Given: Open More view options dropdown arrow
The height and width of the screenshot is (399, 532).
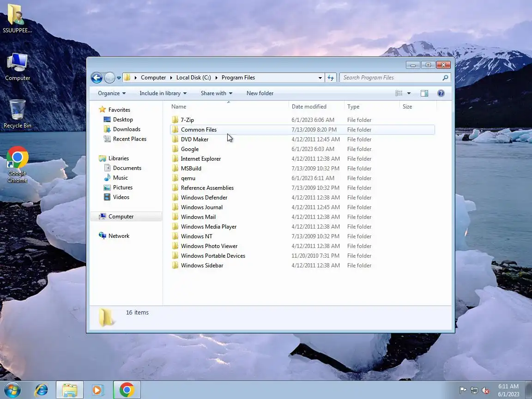Looking at the screenshot, I should pos(409,93).
